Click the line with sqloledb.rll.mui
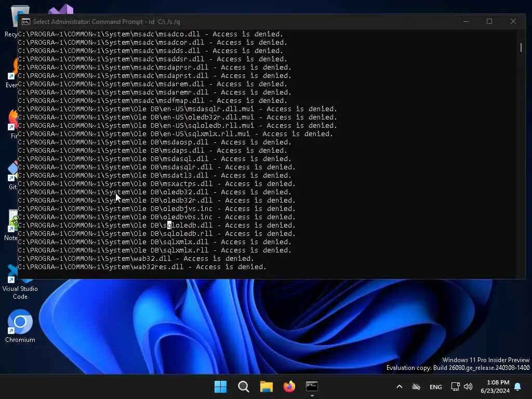532x399 pixels. click(178, 126)
